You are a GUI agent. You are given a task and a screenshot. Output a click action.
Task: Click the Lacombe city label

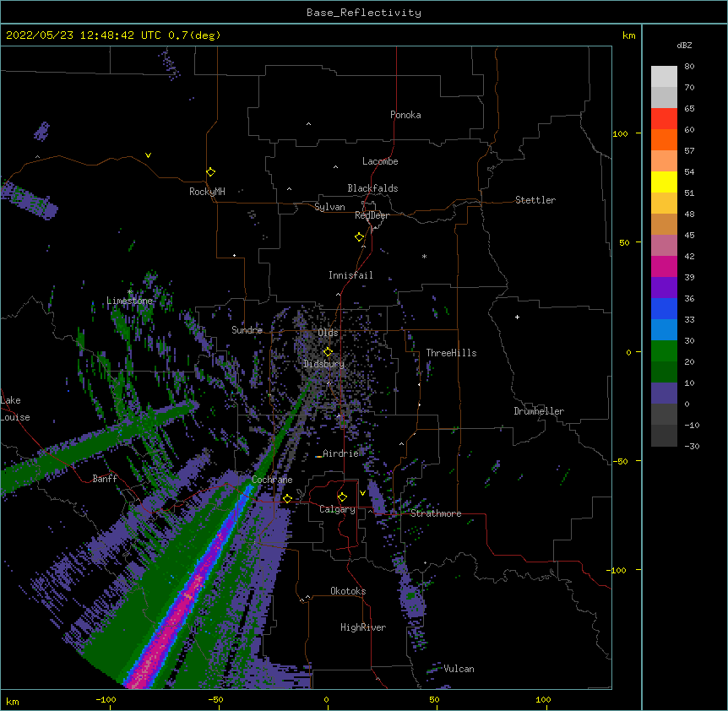380,161
